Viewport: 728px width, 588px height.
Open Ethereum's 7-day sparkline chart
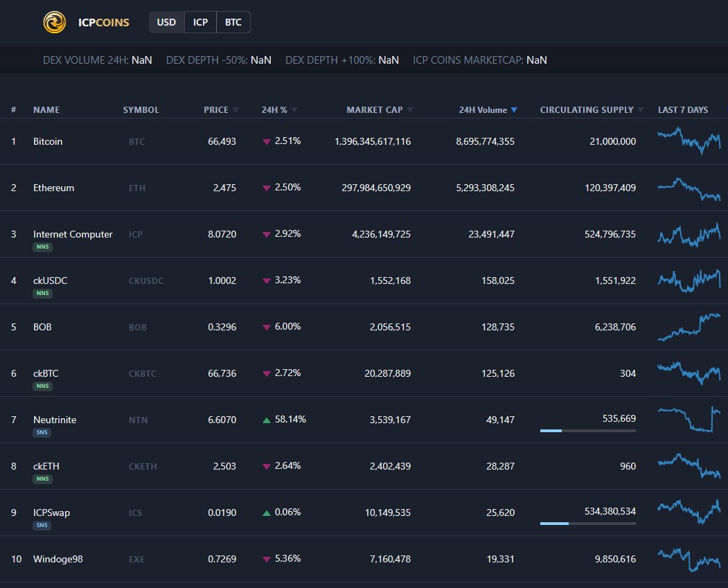coord(689,189)
